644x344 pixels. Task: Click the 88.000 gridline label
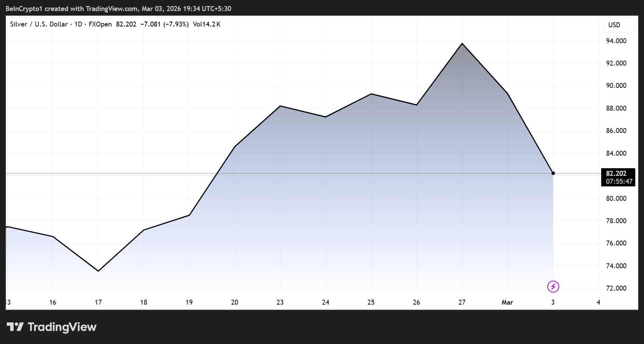click(616, 108)
